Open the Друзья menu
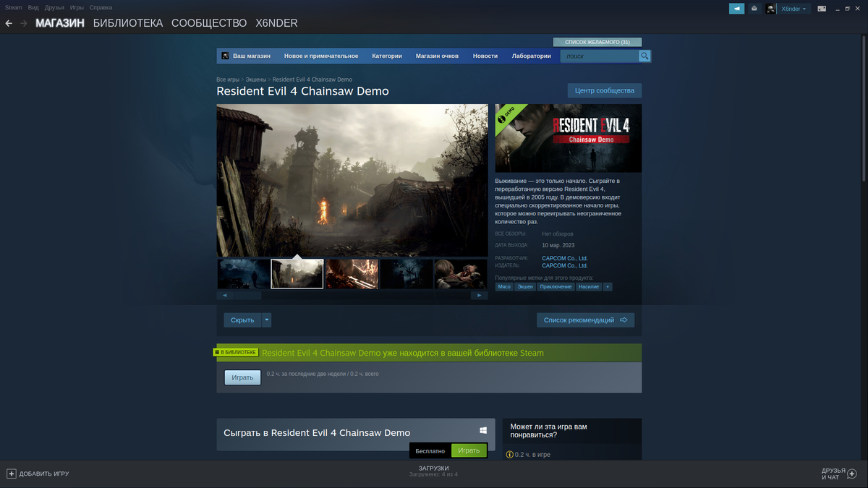The image size is (868, 488). pos(55,7)
